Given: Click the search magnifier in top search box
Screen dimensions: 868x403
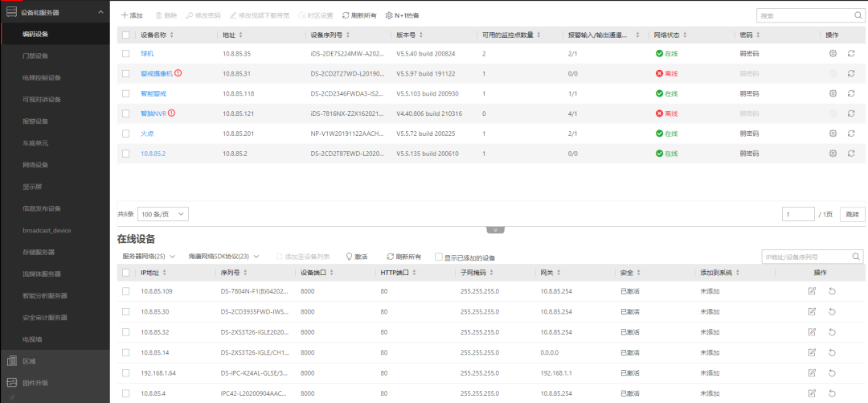Looking at the screenshot, I should (857, 15).
